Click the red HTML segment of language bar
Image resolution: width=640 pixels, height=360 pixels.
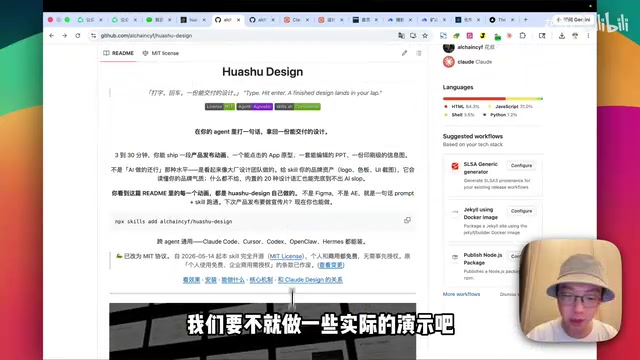474,98
